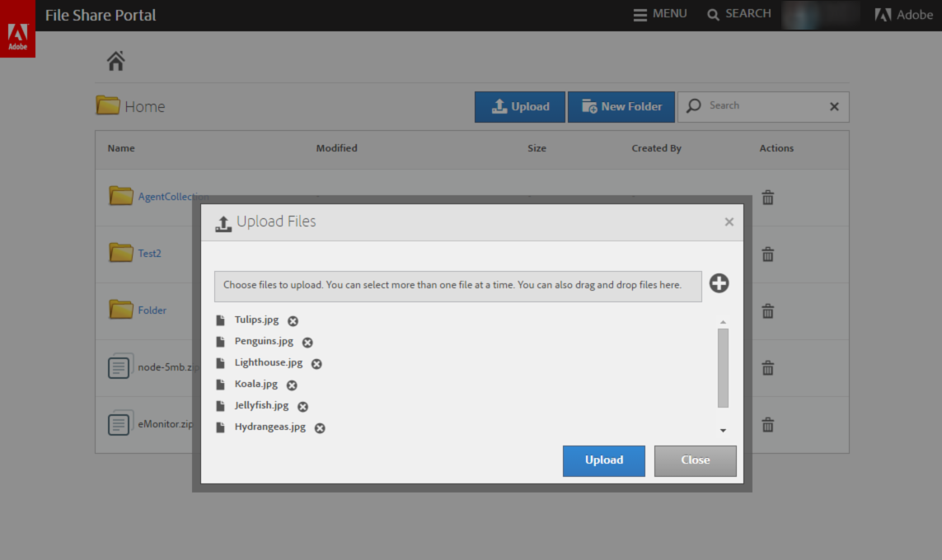Screen dimensions: 942x560
Task: Remove Lighthouse.jpg from upload list
Action: click(316, 364)
